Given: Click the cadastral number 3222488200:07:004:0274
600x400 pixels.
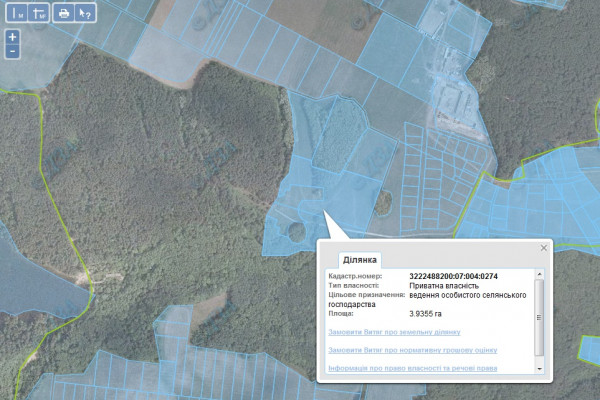Looking at the screenshot, I should 453,276.
